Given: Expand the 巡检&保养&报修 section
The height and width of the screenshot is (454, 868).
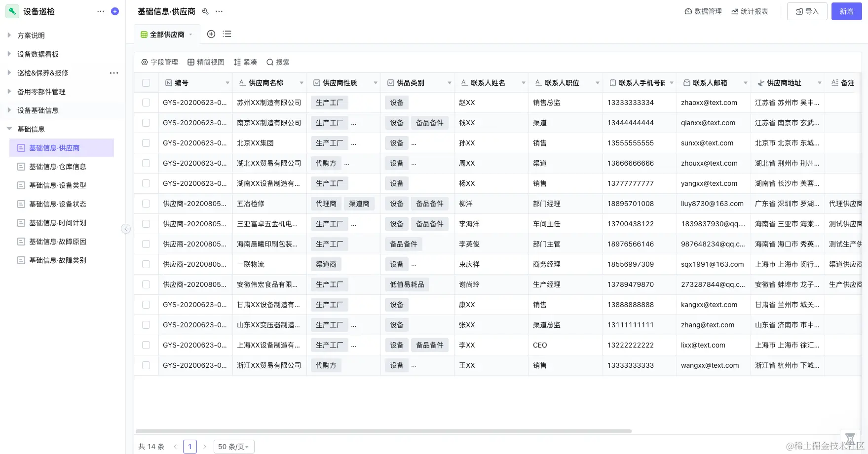Looking at the screenshot, I should [x=9, y=72].
